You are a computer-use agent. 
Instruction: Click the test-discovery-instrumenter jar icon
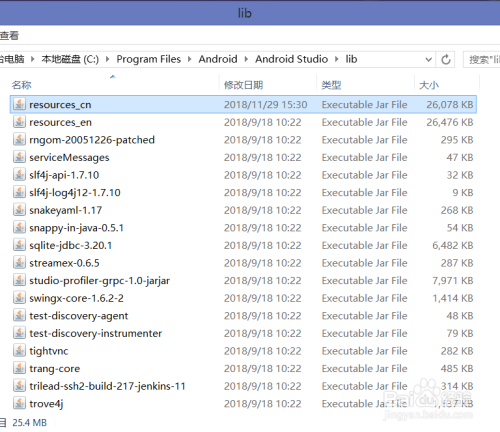19,333
